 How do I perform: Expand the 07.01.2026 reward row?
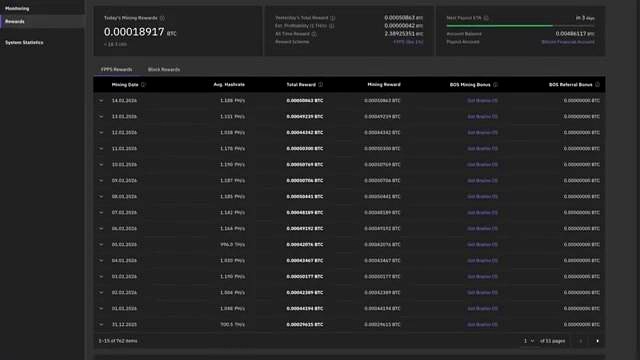click(x=101, y=212)
